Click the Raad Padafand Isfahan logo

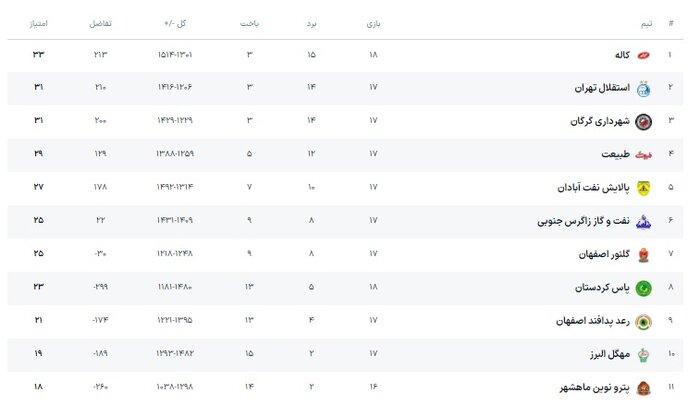[642, 321]
